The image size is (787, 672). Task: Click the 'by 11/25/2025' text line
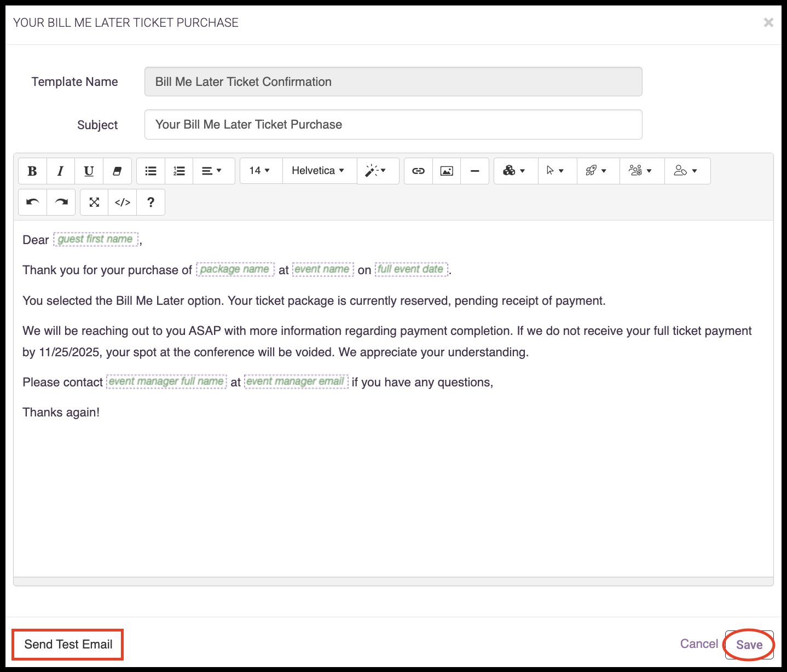(276, 352)
